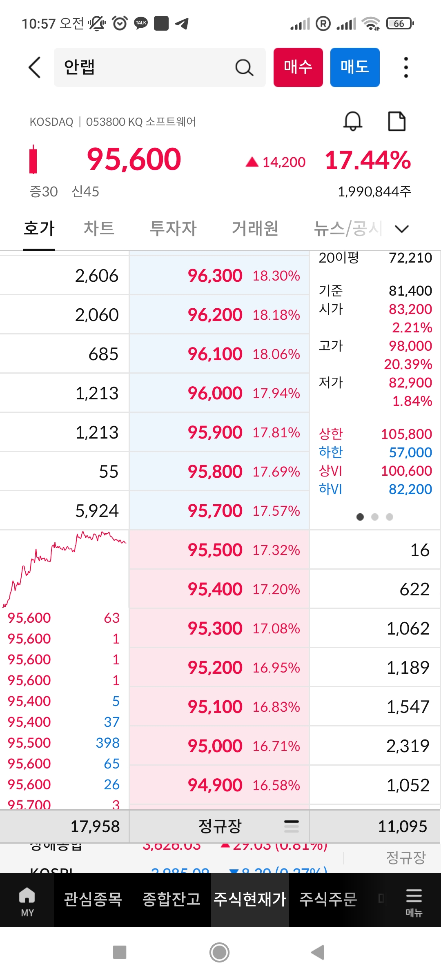This screenshot has width=441, height=980.
Task: Switch to the 투자자 tab
Action: pos(173,229)
